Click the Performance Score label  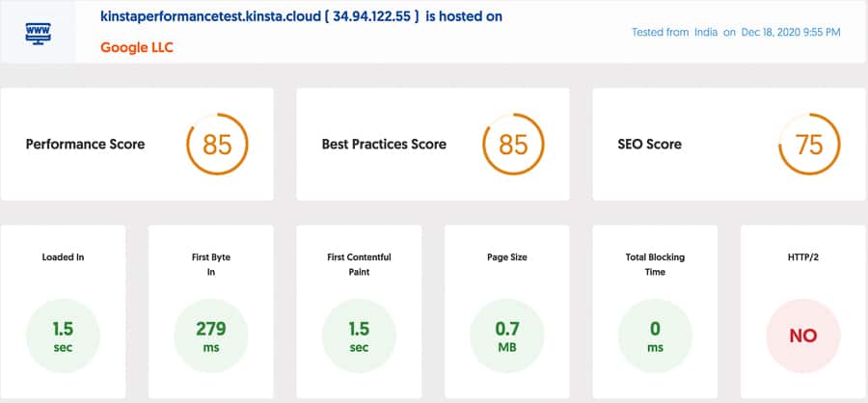coord(85,145)
